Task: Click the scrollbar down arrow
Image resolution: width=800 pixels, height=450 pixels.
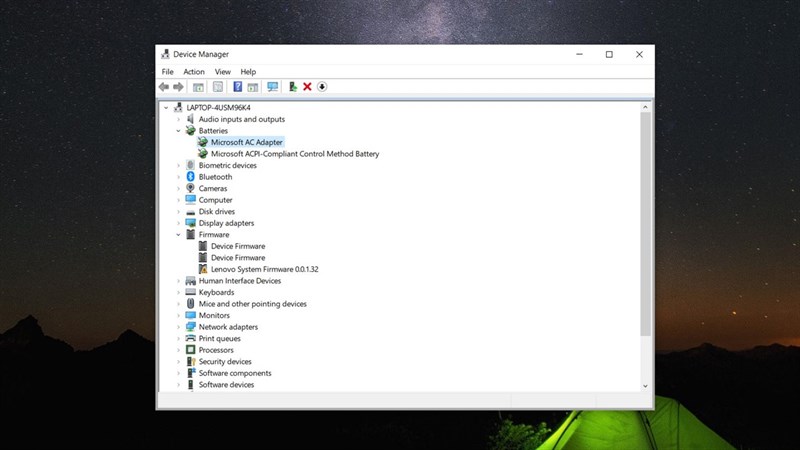Action: click(645, 385)
